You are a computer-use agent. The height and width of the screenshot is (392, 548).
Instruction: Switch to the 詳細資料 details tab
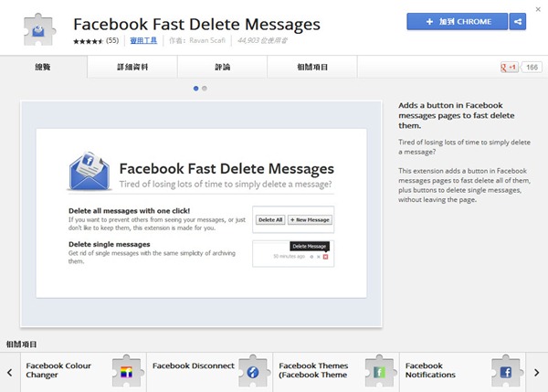click(x=132, y=67)
